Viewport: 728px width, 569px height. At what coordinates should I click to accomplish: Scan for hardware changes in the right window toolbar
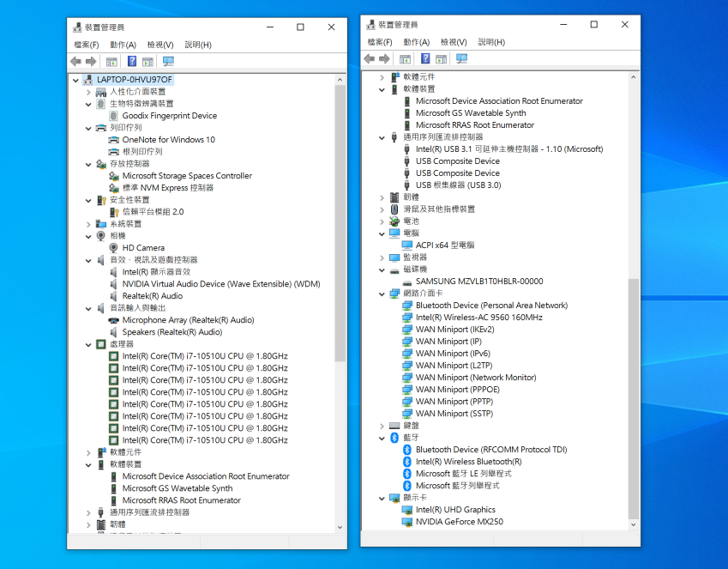[461, 58]
